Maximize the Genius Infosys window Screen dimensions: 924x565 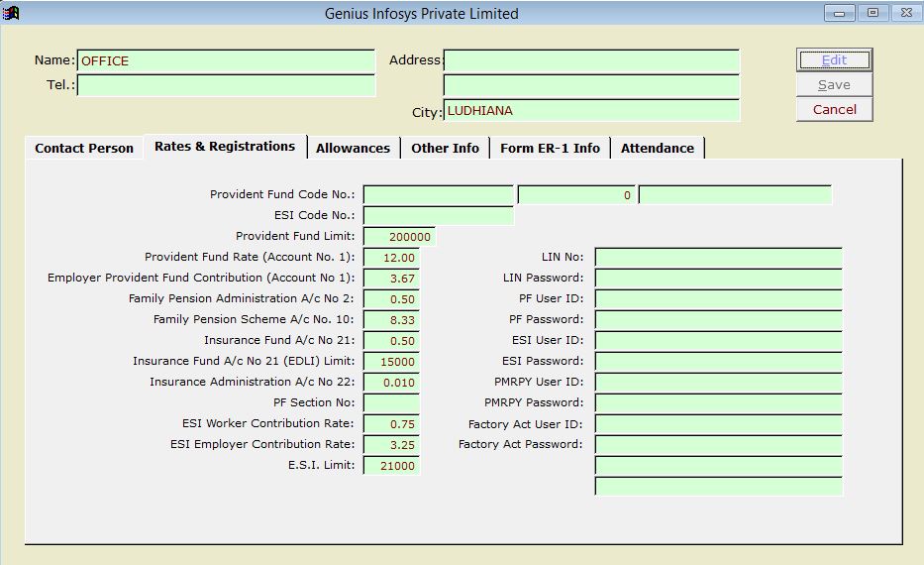click(x=873, y=13)
